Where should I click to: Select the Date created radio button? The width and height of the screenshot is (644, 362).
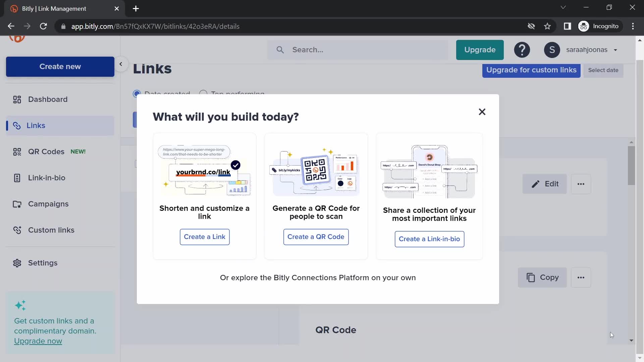coord(137,93)
